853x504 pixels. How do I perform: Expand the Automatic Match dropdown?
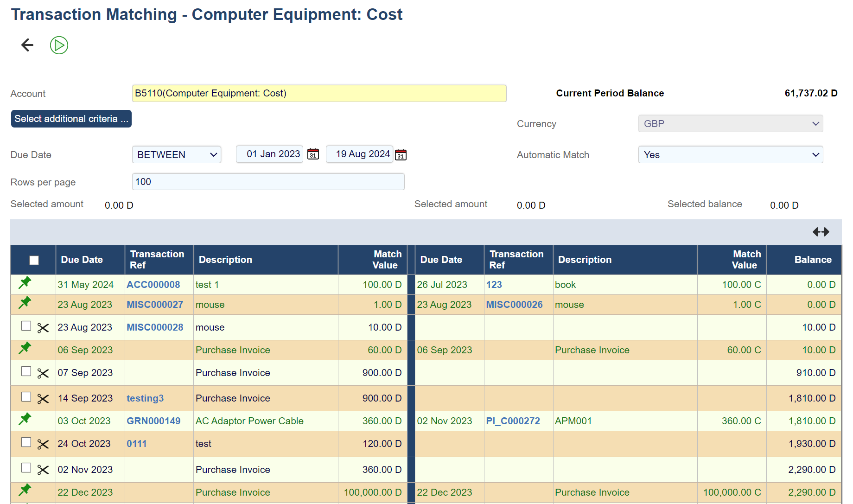click(x=730, y=155)
